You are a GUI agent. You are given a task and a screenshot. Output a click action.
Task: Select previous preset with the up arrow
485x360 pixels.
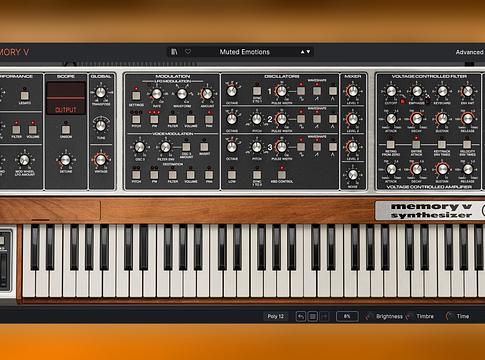(302, 52)
